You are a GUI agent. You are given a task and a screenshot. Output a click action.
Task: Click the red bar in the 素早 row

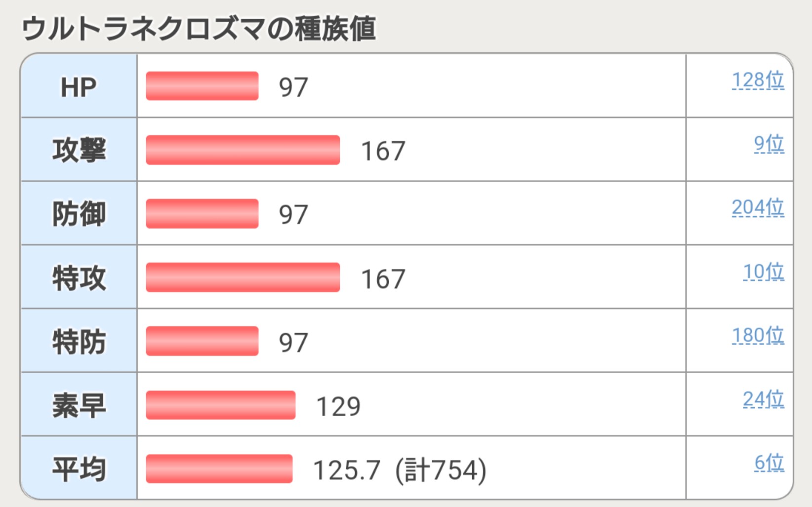220,405
